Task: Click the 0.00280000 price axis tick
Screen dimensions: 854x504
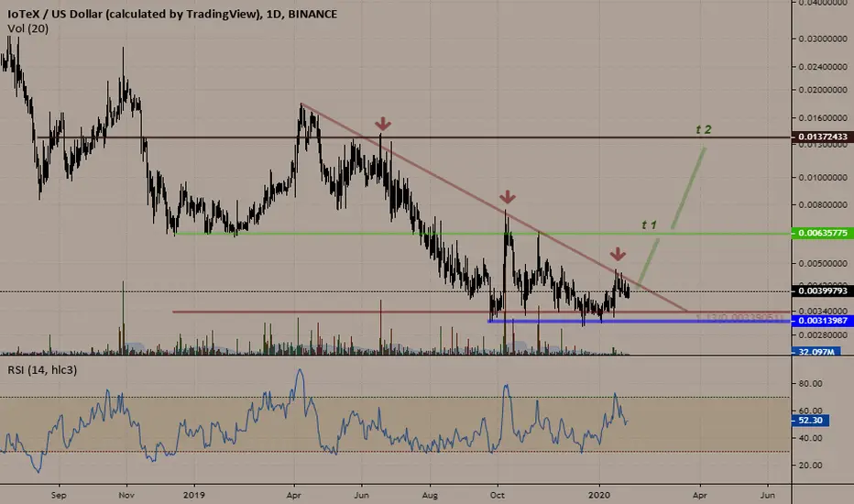Action: 823,334
